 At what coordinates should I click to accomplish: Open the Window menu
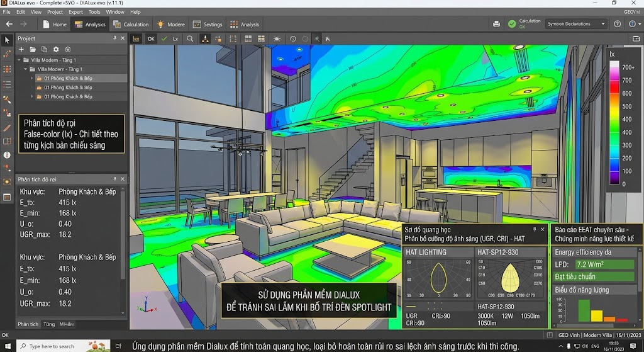115,12
